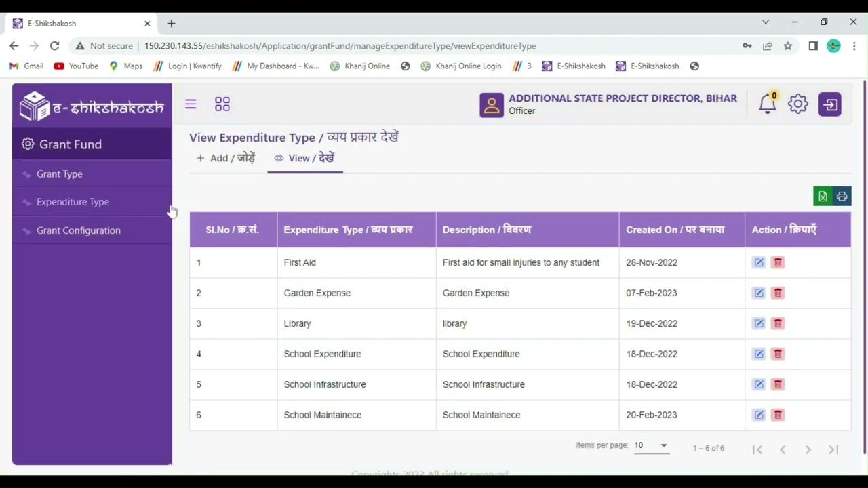Screen dimensions: 868x488
Task: Click the Grant Fund sidebar heading
Action: [92, 144]
